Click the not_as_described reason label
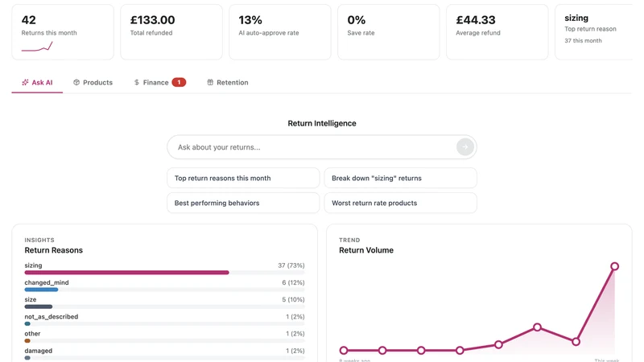644x362 pixels. [x=52, y=316]
